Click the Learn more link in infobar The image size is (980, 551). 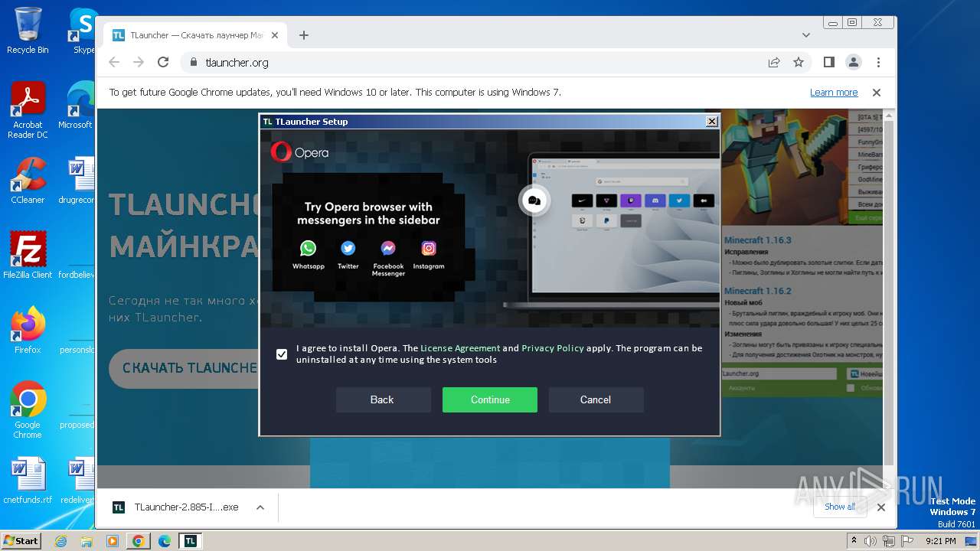(834, 93)
